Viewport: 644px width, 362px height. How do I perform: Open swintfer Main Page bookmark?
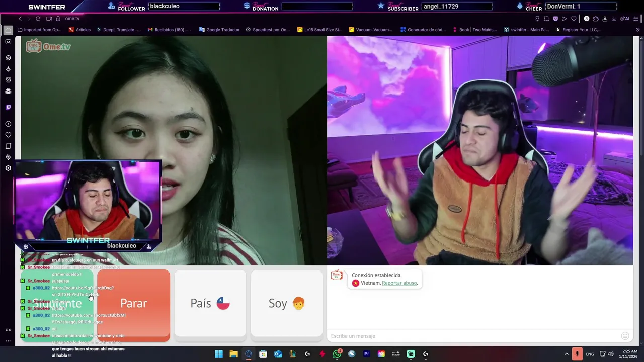[526, 30]
